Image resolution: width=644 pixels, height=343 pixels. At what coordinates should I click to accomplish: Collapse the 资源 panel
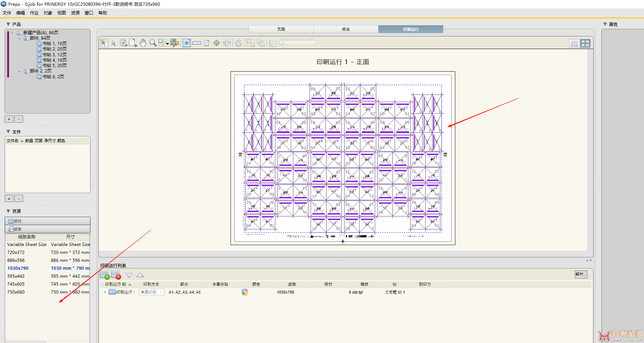pyautogui.click(x=8, y=211)
